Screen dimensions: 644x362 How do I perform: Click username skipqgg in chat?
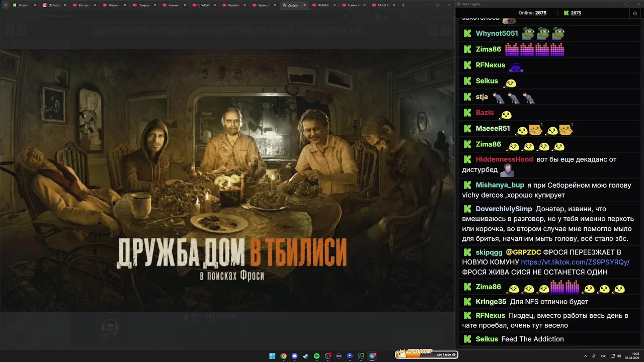click(489, 252)
